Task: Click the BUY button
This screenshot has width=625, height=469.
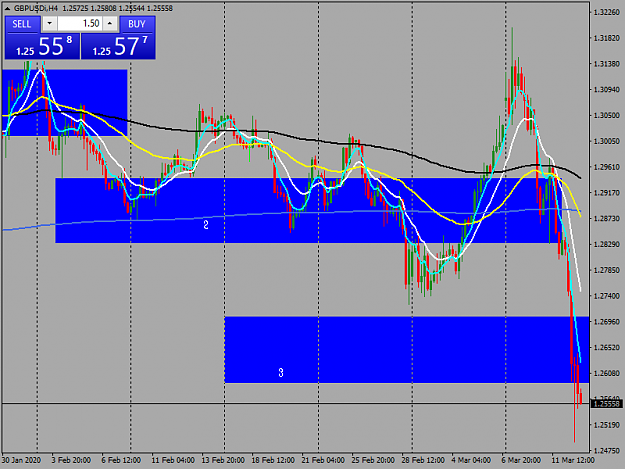Action: [x=137, y=24]
